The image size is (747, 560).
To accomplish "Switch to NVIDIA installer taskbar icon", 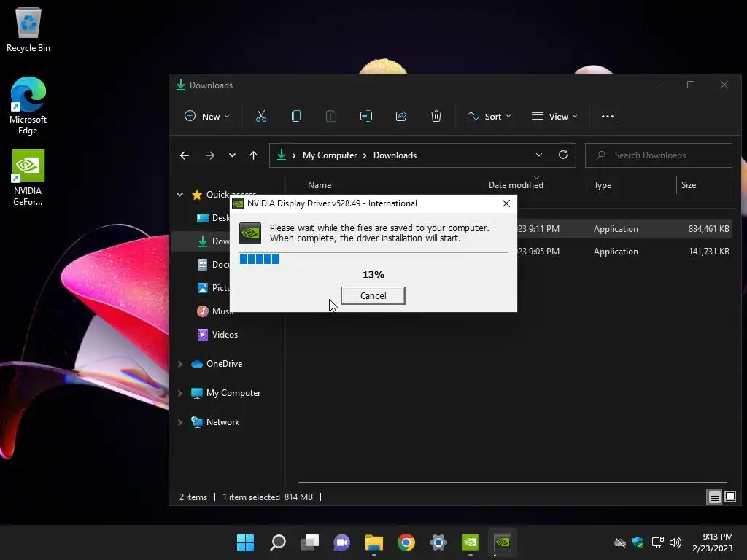I will point(503,542).
